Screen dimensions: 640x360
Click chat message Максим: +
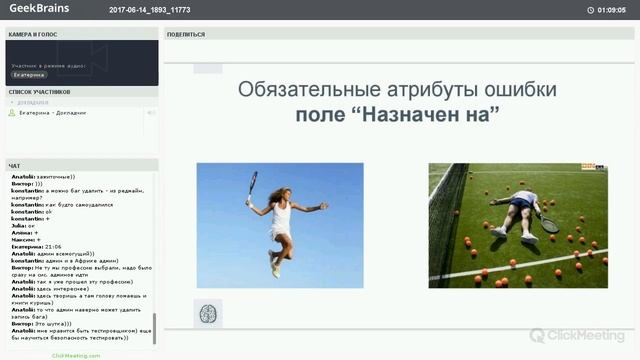(x=26, y=240)
